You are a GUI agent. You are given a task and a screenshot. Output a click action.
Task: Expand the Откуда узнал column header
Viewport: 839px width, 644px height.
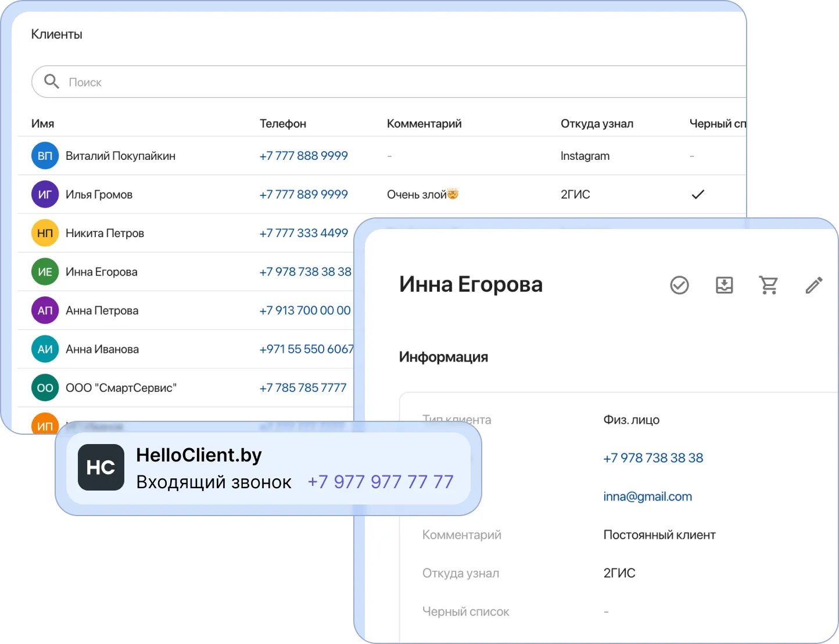(x=597, y=123)
